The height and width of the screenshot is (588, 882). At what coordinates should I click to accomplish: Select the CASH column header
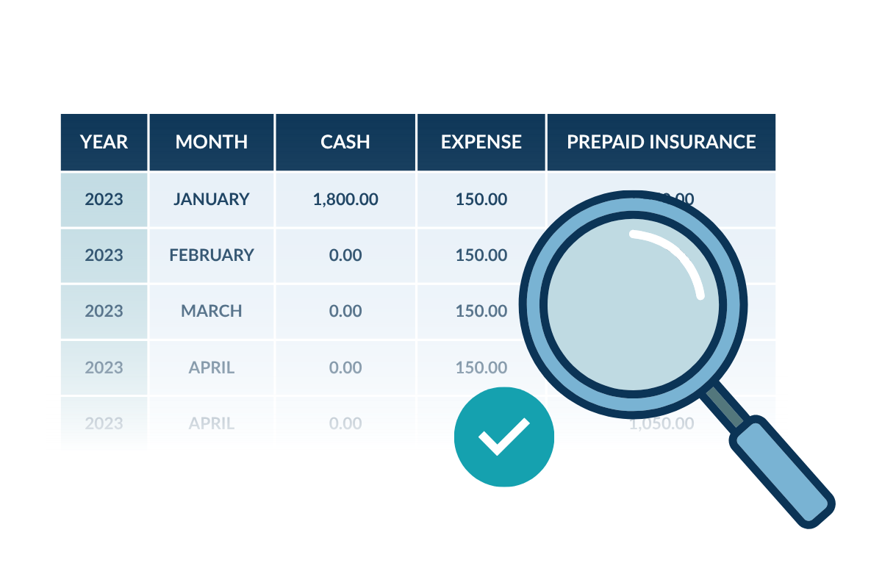click(345, 142)
